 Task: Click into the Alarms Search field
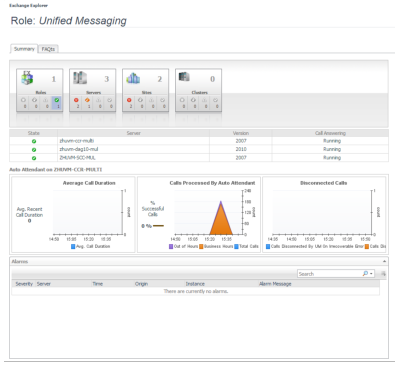point(330,274)
